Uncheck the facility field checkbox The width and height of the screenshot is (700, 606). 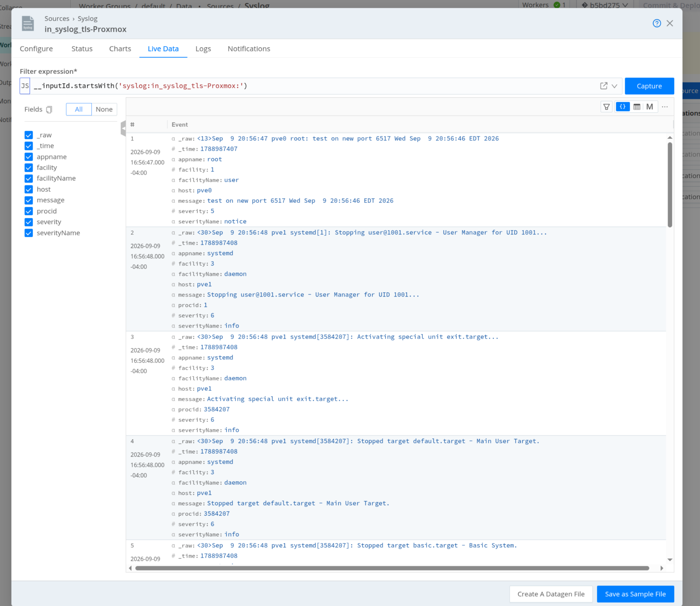coord(29,168)
